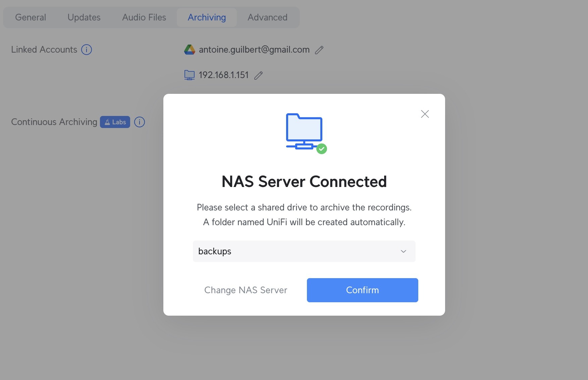
Task: Click the NAS folder icon beside IP address
Action: pos(190,75)
